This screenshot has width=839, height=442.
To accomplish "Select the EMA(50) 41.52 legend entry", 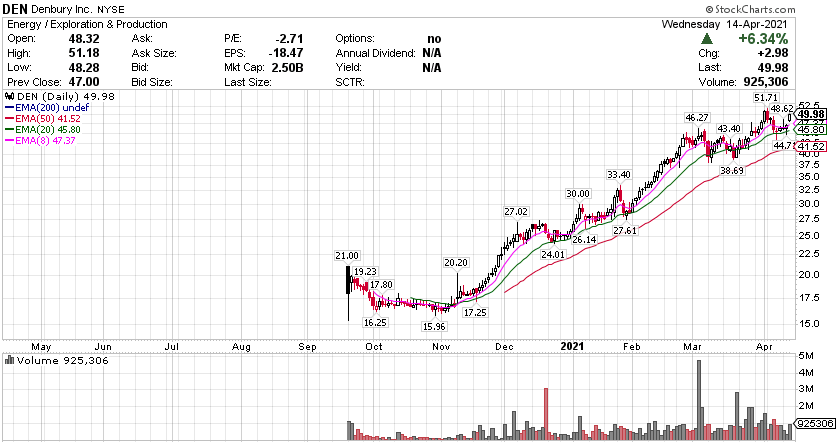I will (43, 119).
